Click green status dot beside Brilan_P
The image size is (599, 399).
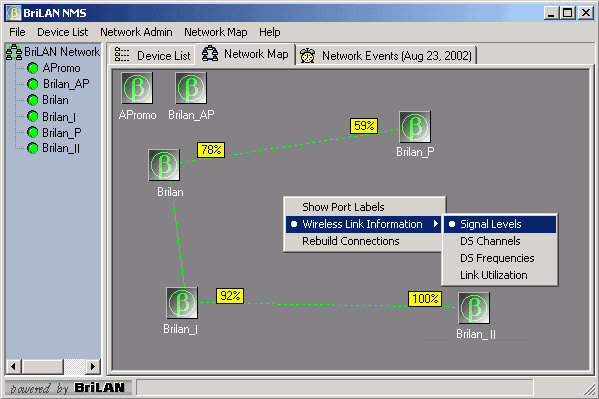click(32, 132)
